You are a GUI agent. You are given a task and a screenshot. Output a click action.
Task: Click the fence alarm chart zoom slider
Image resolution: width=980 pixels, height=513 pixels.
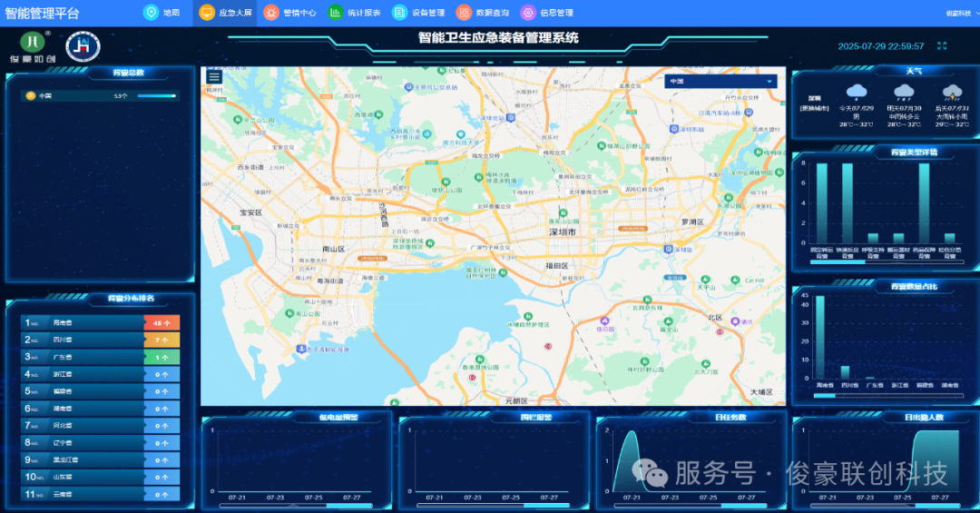click(493, 506)
